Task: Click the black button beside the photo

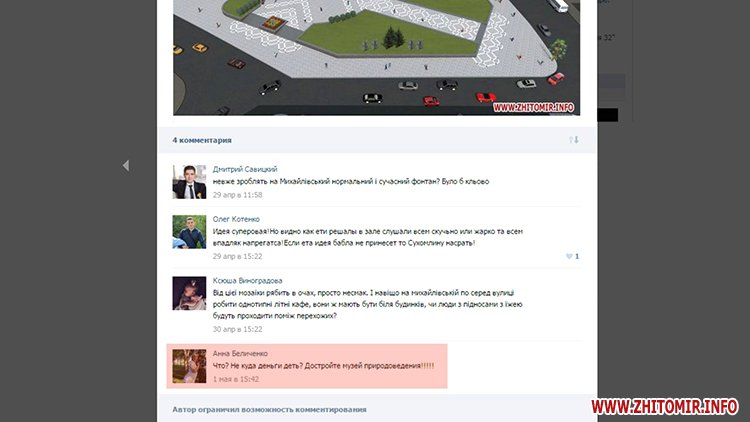Action: point(607,115)
